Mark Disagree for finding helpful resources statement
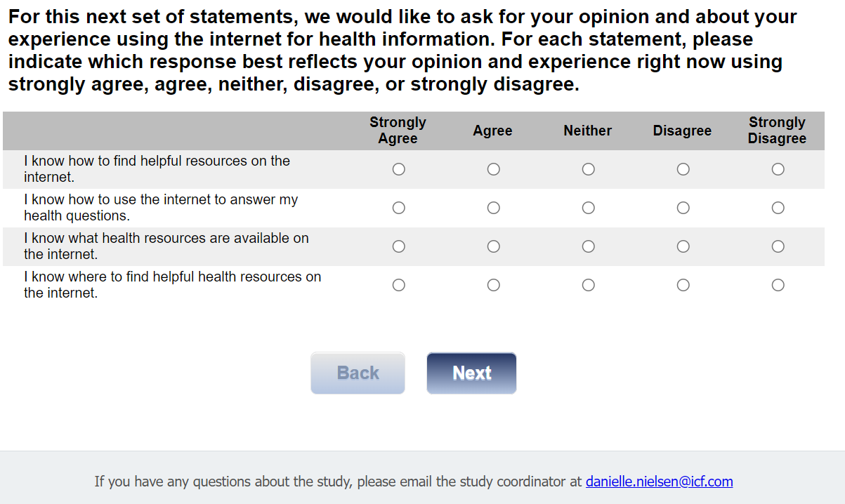The height and width of the screenshot is (504, 845). click(683, 169)
